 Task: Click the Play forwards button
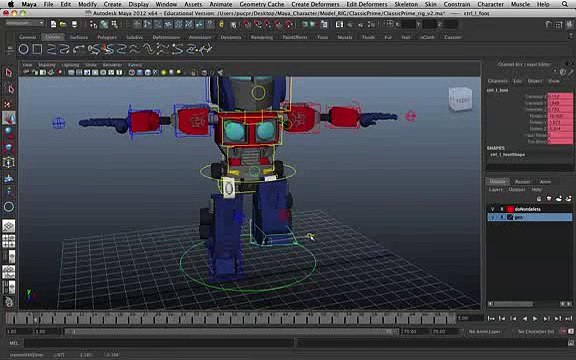coord(535,318)
